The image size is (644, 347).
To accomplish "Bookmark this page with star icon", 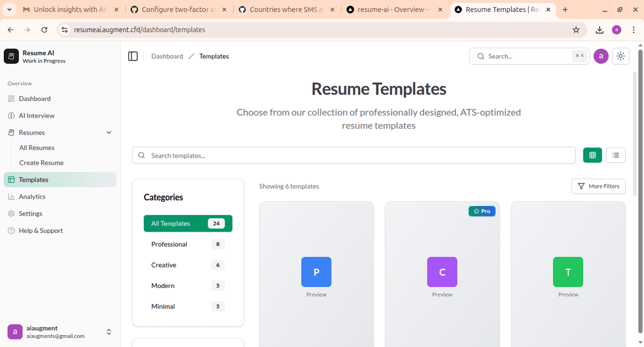I will coord(576,30).
